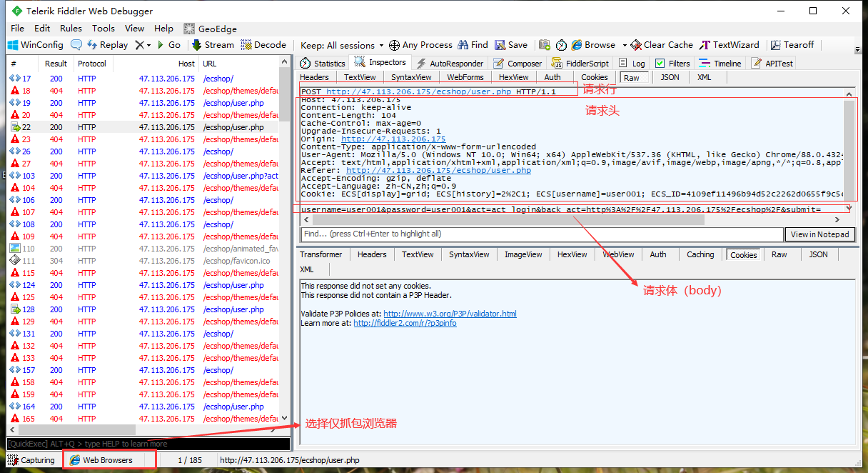This screenshot has width=868, height=473.
Task: Click the Find binoculars button
Action: pos(473,45)
